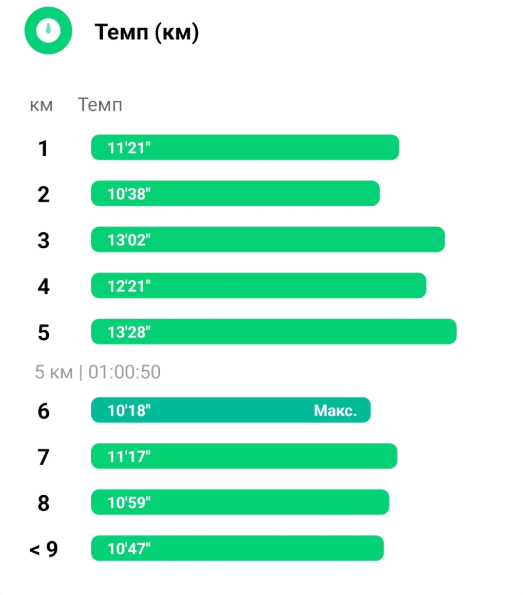The width and height of the screenshot is (523, 595).
Task: Tap the green pace stopwatch icon
Action: 48,30
